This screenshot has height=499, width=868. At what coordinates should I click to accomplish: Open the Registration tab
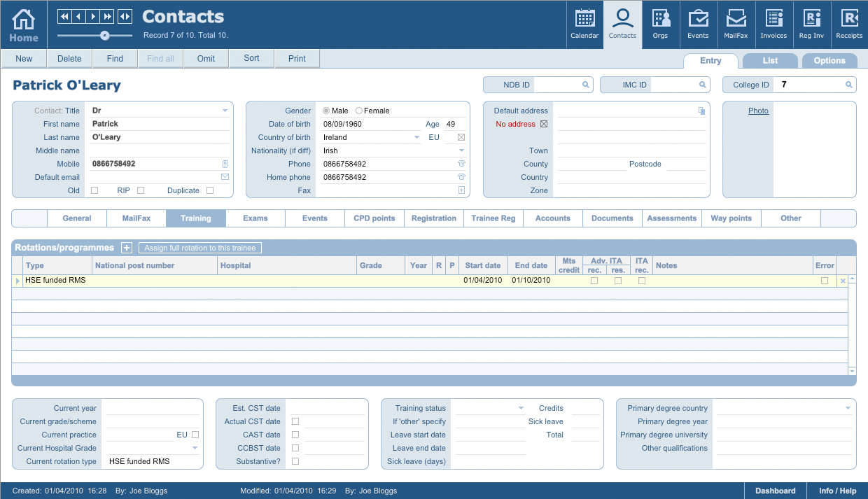click(x=434, y=218)
